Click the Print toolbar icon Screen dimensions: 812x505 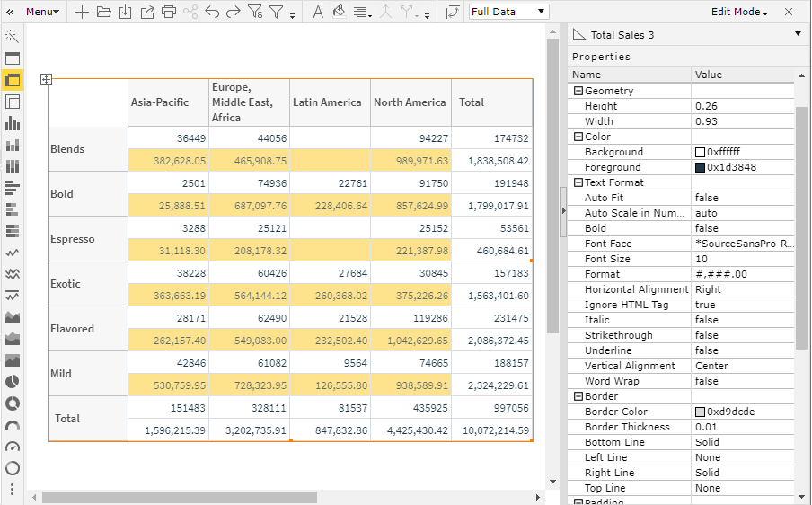tap(169, 12)
